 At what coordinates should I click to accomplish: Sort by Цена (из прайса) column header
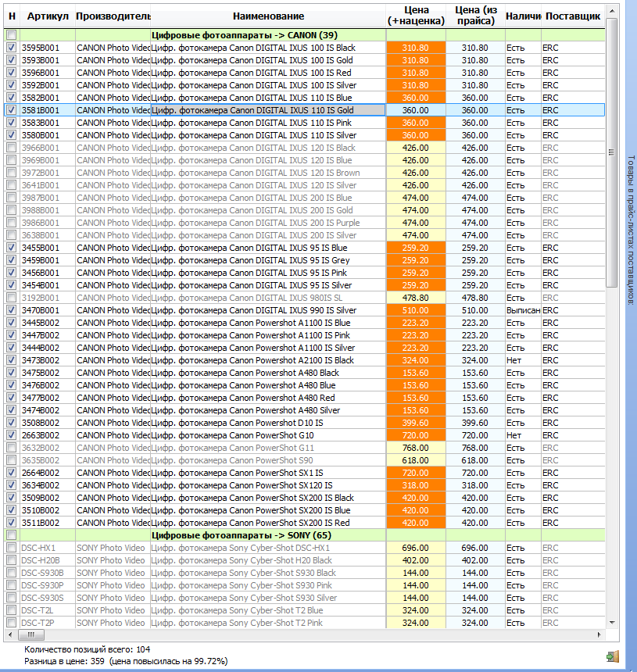(x=476, y=16)
